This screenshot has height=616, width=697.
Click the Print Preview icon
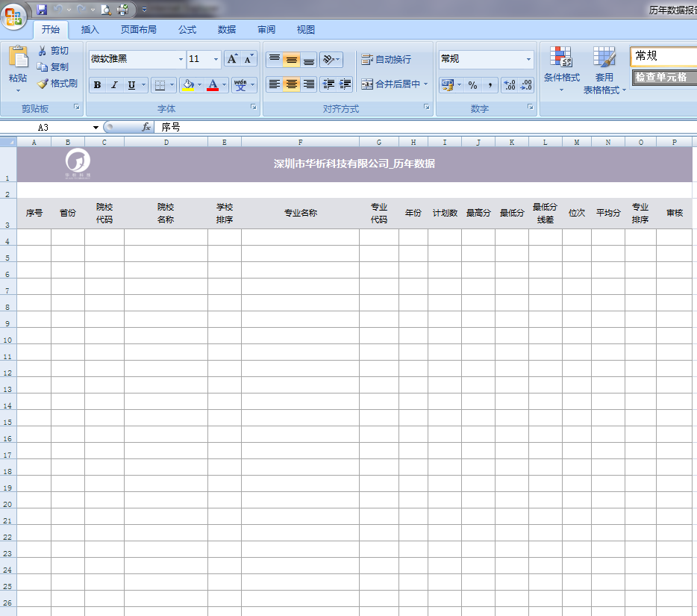coord(106,10)
